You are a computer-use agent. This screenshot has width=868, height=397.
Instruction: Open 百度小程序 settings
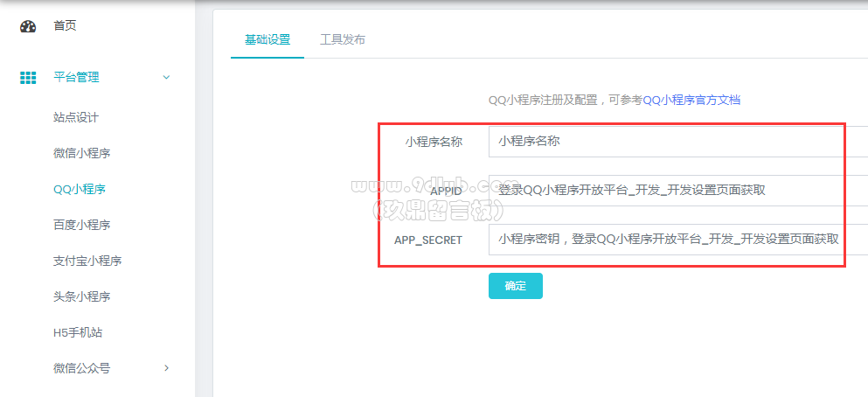coord(82,226)
